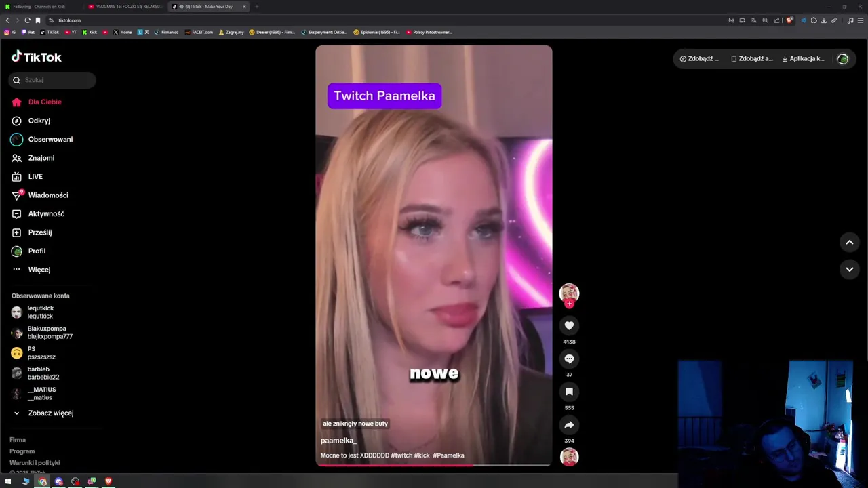Go to the next video with the down chevron
The image size is (868, 488).
[849, 270]
